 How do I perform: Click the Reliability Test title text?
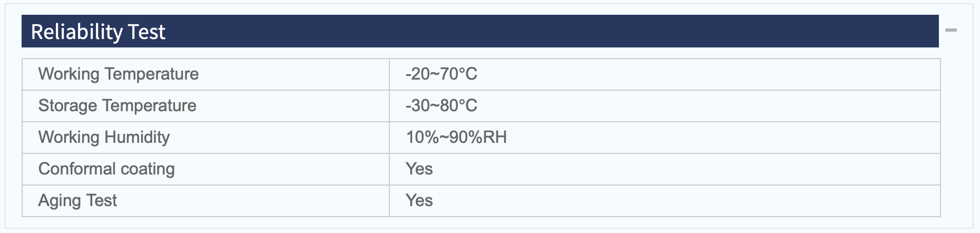point(98,32)
